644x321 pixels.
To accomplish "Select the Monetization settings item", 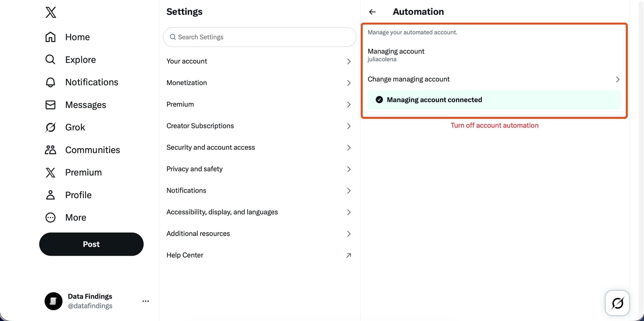I will pyautogui.click(x=259, y=83).
